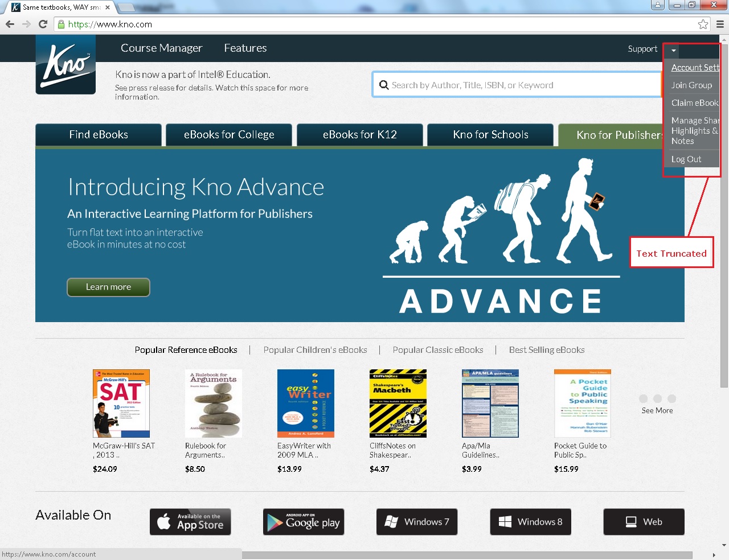Show Popular Reference eBooks list
Viewport: 729px width, 560px height.
click(186, 350)
